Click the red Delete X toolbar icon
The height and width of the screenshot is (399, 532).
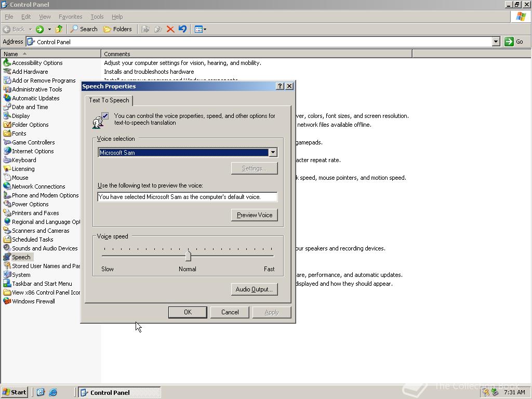(170, 29)
